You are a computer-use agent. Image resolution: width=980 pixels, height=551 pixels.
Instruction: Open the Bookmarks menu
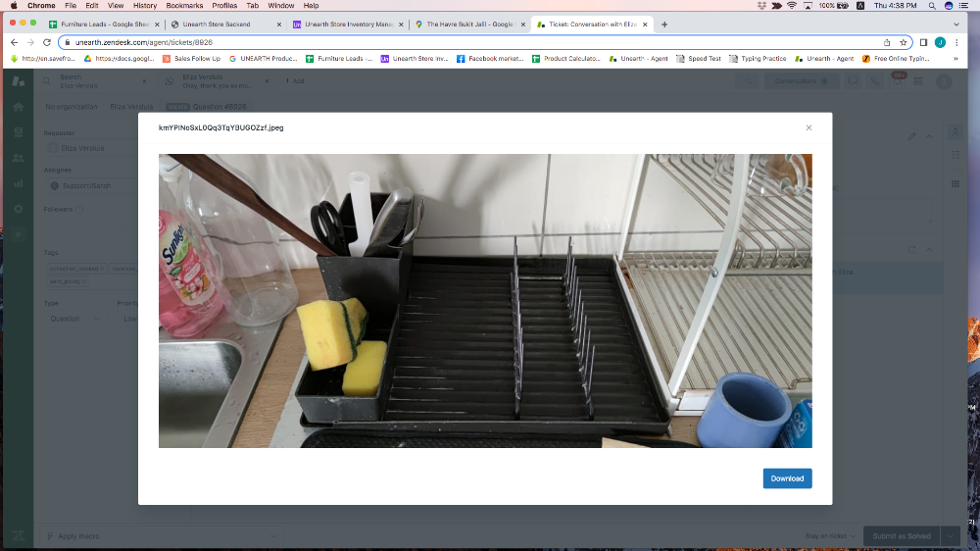pos(184,6)
